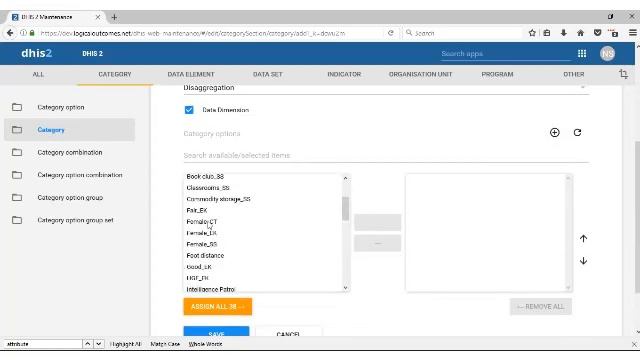The height and width of the screenshot is (360, 640).
Task: Select Foot distance in the available list
Action: [x=205, y=256]
